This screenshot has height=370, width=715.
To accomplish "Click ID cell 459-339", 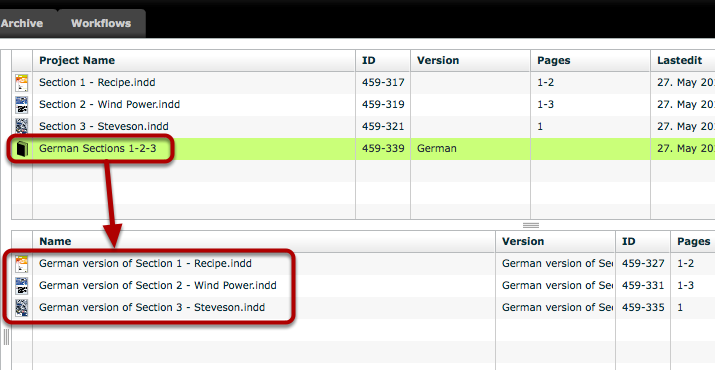I will click(383, 148).
